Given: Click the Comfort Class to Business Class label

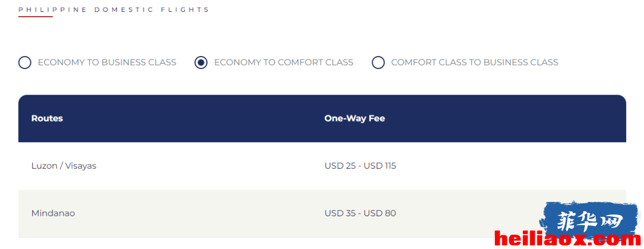Looking at the screenshot, I should pos(475,63).
